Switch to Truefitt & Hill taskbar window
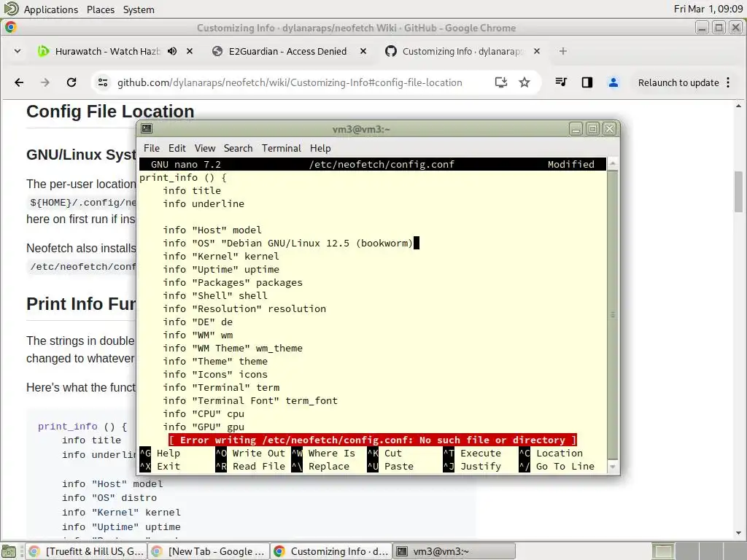The image size is (747, 560). tap(86, 551)
